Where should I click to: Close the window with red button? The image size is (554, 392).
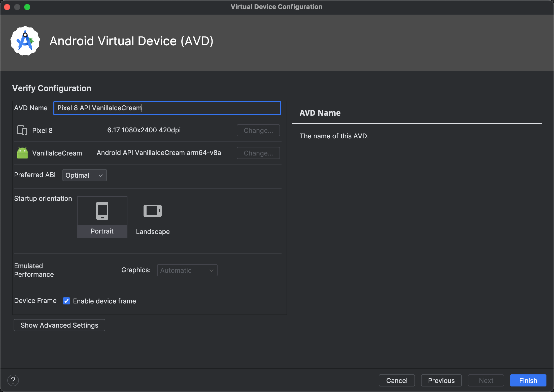7,7
